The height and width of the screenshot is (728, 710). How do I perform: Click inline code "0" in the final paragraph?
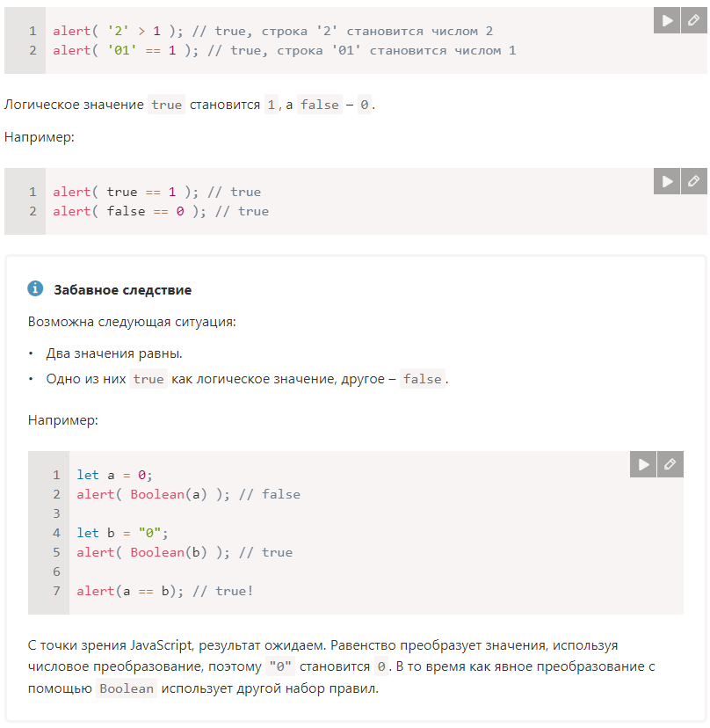pos(280,666)
